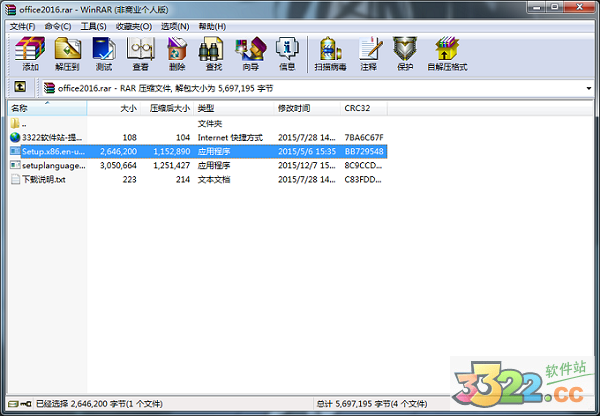600x416 pixels.
Task: Minimize the WinRAR window
Action: click(536, 7)
